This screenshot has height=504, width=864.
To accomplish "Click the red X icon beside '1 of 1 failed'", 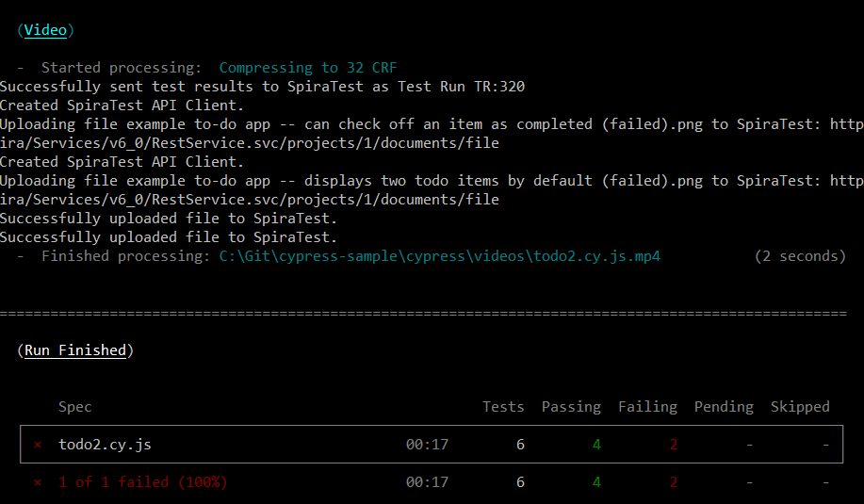I will pyautogui.click(x=38, y=482).
